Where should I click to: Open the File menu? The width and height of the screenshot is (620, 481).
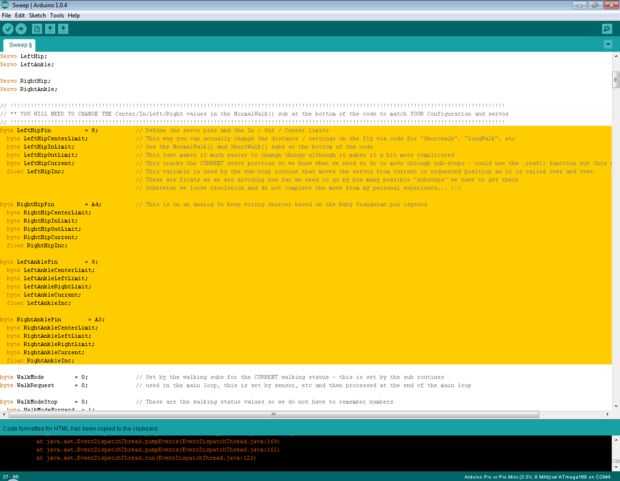[x=6, y=15]
